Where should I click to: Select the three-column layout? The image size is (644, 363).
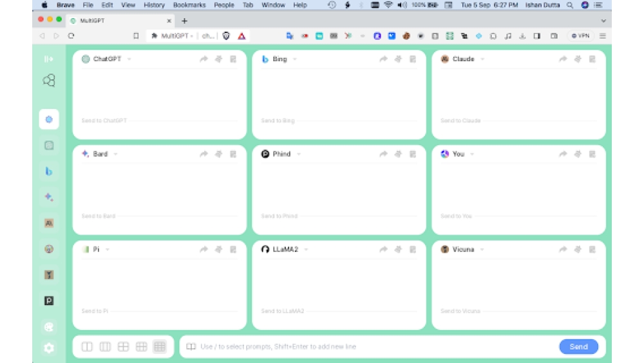[x=105, y=346]
